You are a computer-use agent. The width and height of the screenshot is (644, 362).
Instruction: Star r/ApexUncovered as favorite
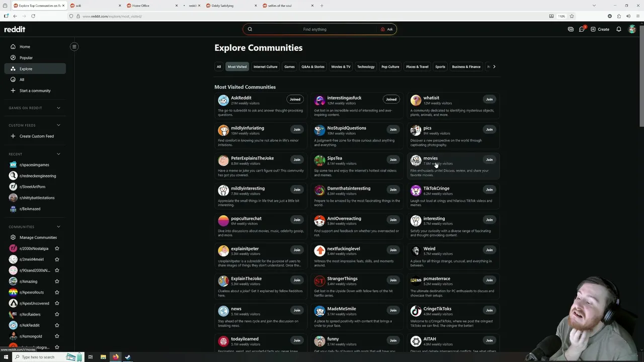tap(57, 303)
